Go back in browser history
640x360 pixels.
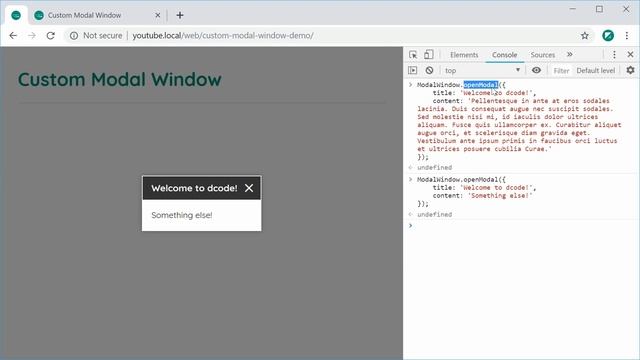[13, 36]
